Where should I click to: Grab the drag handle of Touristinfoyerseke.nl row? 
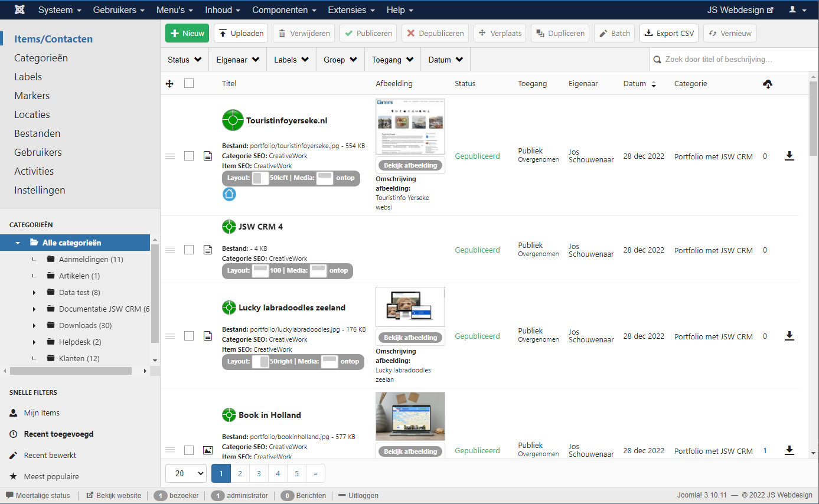(x=170, y=156)
